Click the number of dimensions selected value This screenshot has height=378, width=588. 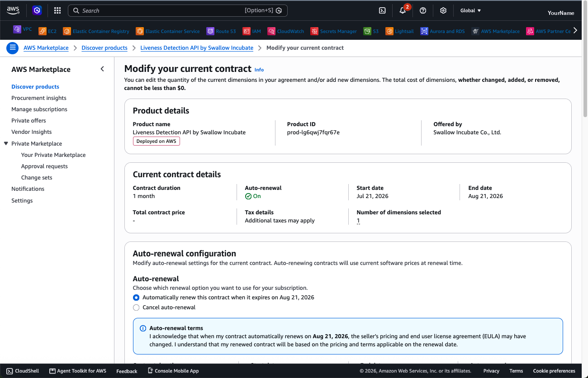[358, 221]
